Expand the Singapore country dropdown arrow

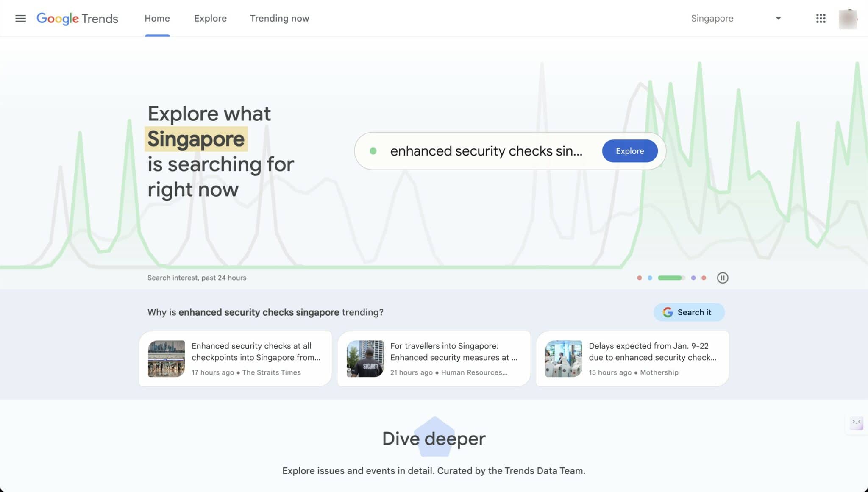778,18
